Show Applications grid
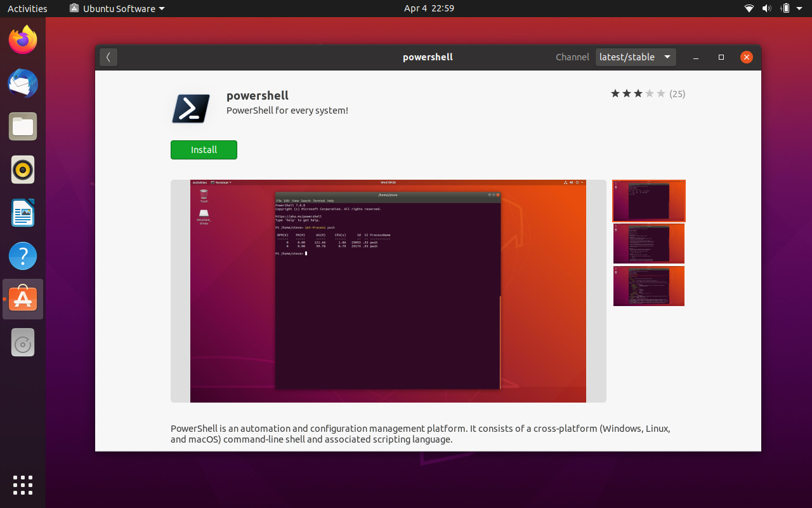 (x=23, y=485)
